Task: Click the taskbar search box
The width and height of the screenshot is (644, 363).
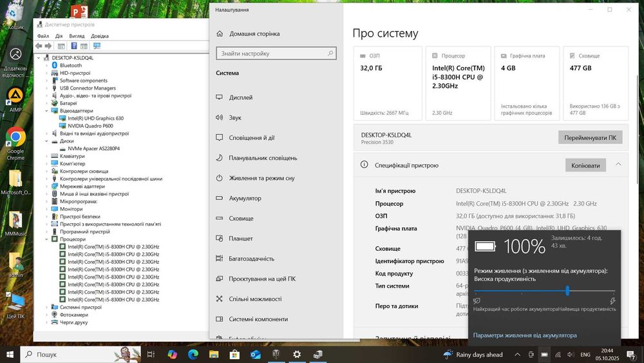Action: (x=80, y=355)
